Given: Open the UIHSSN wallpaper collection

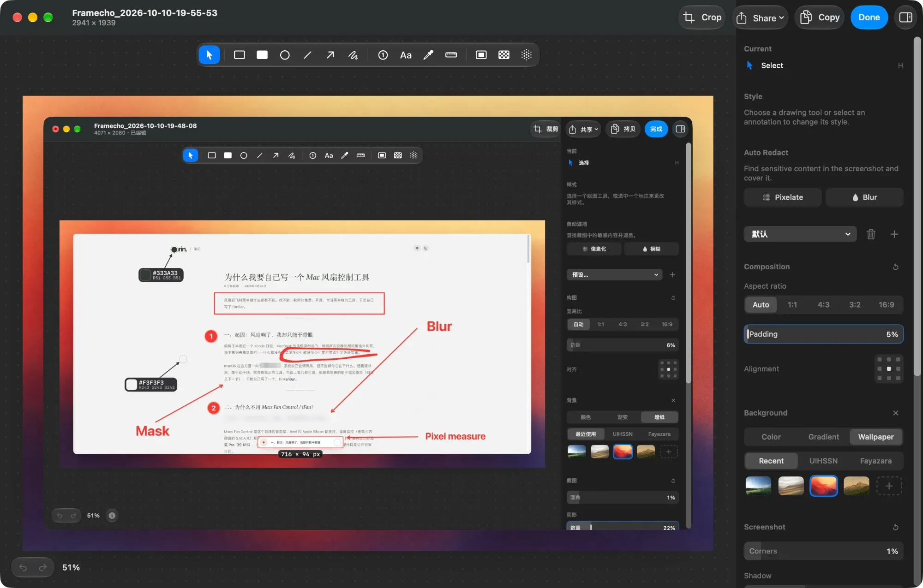Looking at the screenshot, I should coord(823,461).
